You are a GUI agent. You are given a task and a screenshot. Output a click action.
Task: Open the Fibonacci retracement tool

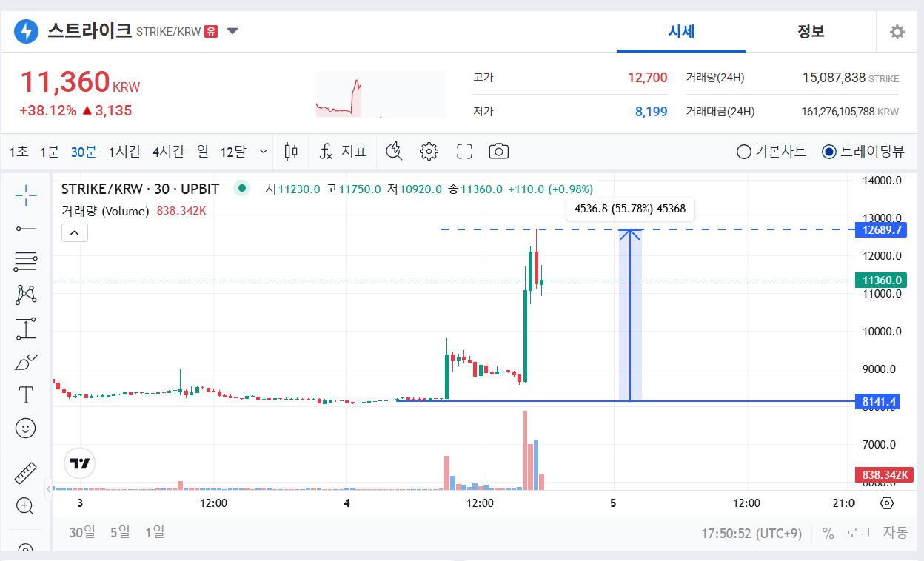coord(26,261)
